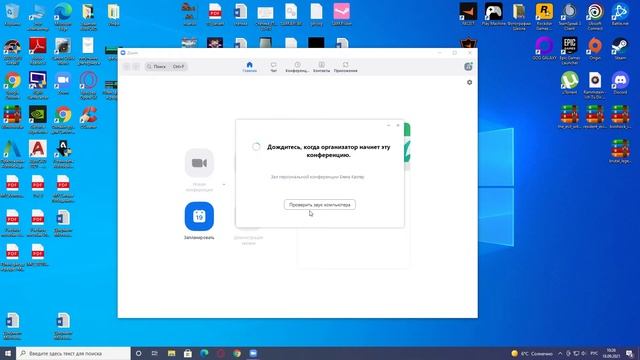
Task: Select the GOG GALAXY desktop shortcut
Action: coord(544,49)
